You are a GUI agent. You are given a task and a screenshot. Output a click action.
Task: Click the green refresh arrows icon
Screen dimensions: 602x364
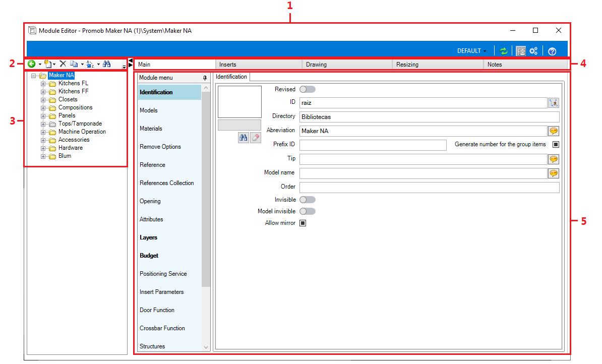pyautogui.click(x=504, y=51)
